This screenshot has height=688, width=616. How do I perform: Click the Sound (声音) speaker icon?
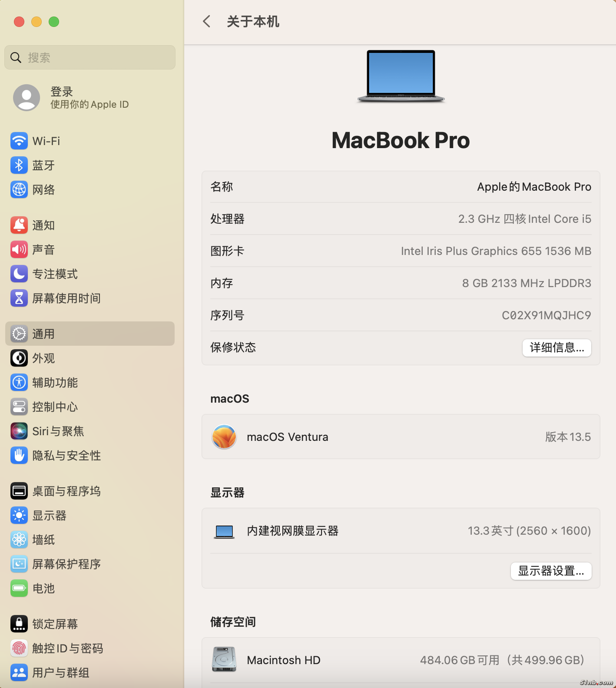pos(19,250)
